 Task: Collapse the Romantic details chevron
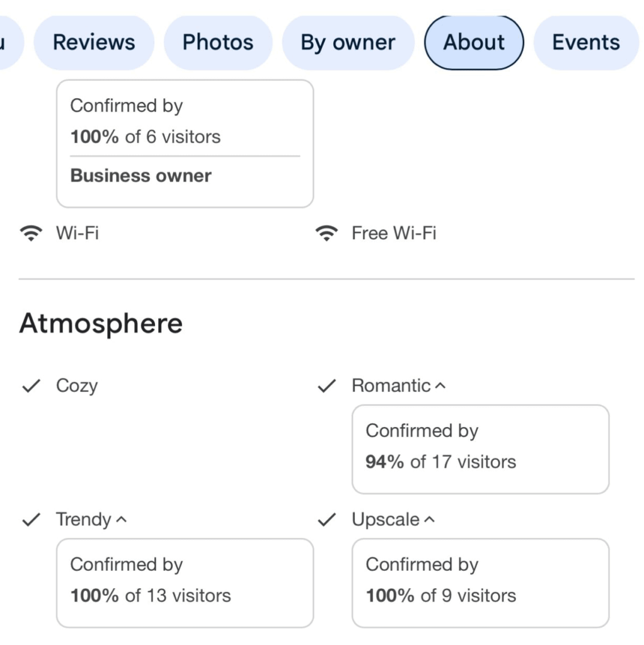coord(440,386)
